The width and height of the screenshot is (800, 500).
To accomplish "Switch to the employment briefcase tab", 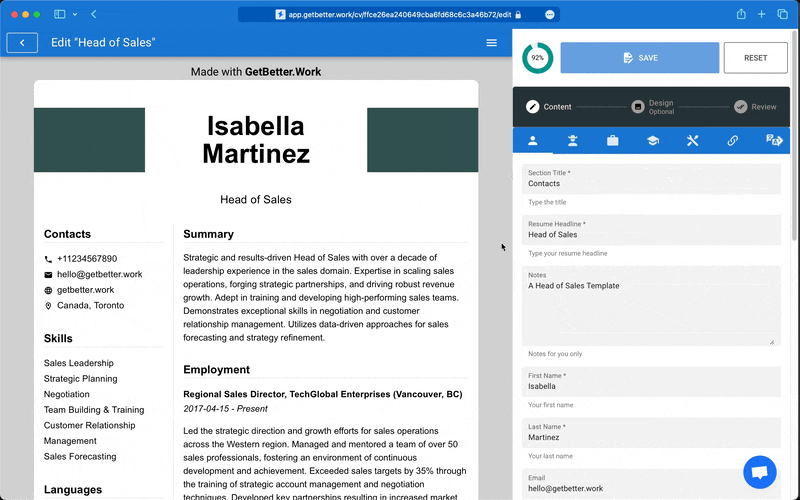I will (x=613, y=141).
